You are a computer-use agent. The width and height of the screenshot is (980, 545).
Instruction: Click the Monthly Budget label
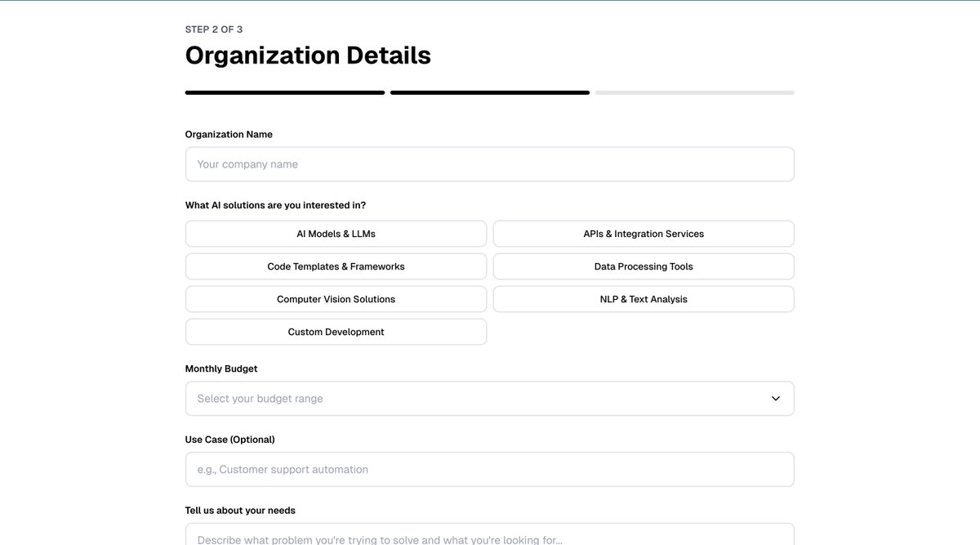(x=221, y=369)
